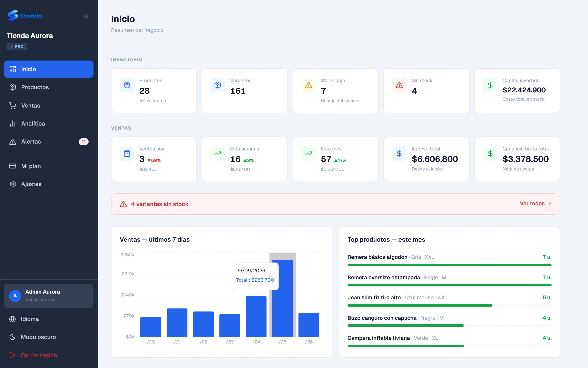Click the Este mes trend icon

click(x=308, y=153)
